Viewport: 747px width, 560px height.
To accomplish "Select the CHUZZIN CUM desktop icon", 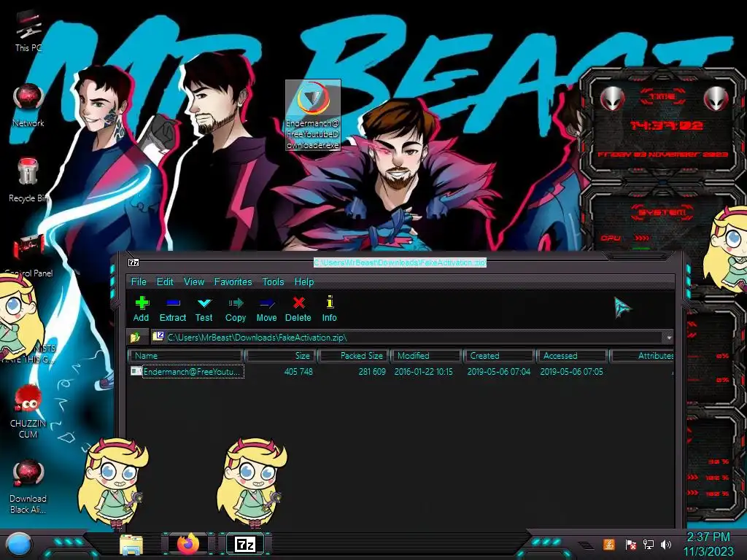I will pos(28,411).
